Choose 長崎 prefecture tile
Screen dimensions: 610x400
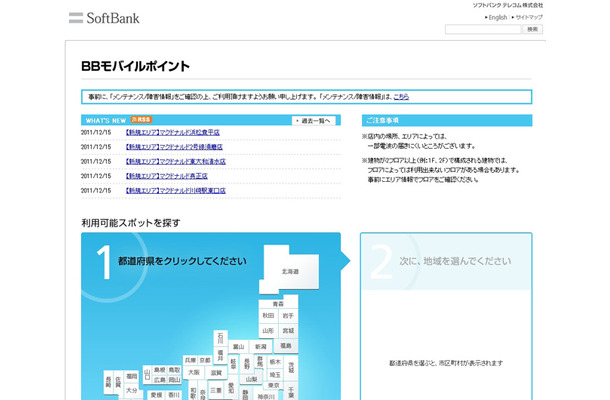click(x=109, y=382)
